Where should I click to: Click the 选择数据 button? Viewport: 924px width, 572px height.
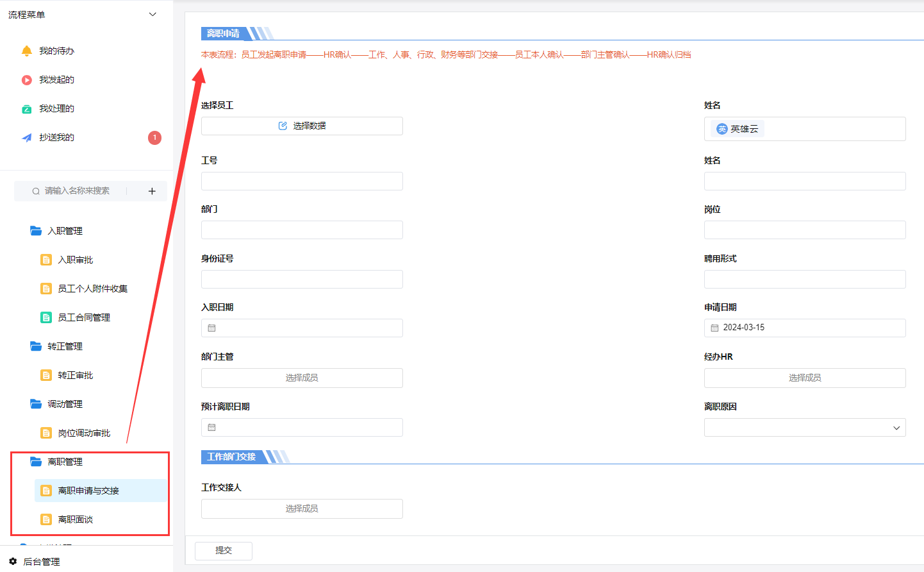tap(302, 126)
